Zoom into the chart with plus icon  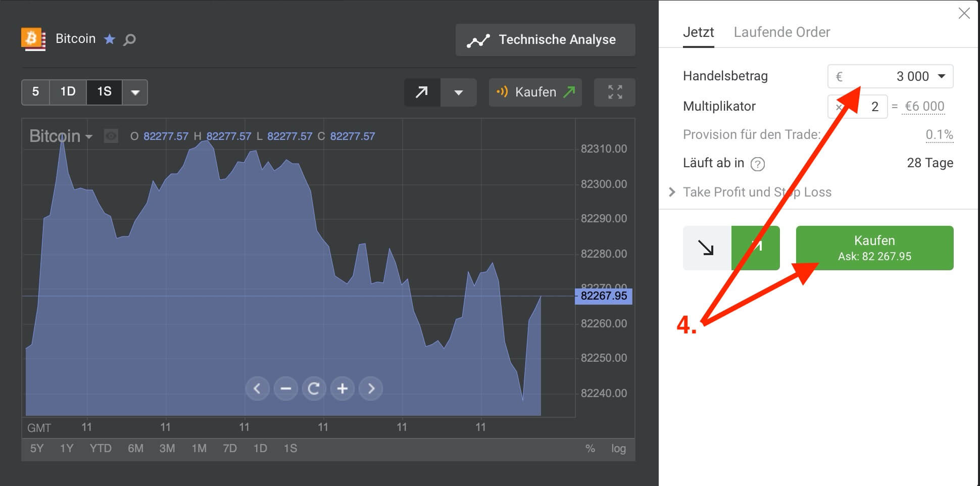pyautogui.click(x=342, y=388)
